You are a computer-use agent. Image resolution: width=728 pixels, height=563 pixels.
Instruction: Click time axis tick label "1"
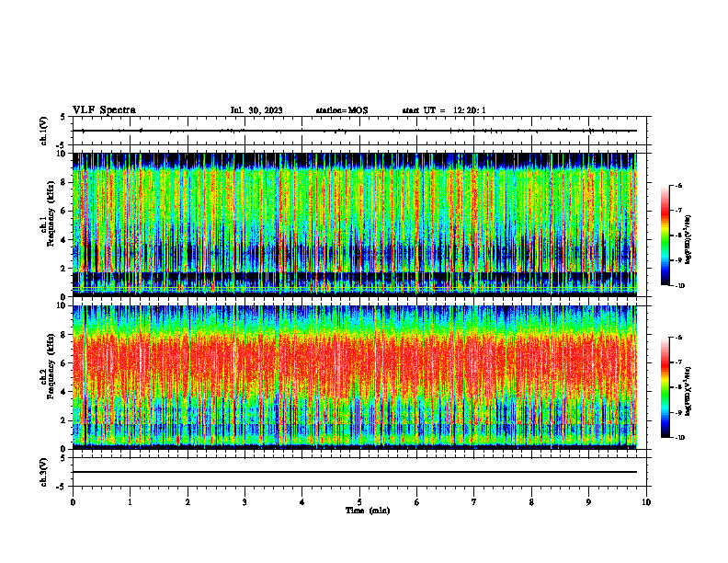click(130, 502)
